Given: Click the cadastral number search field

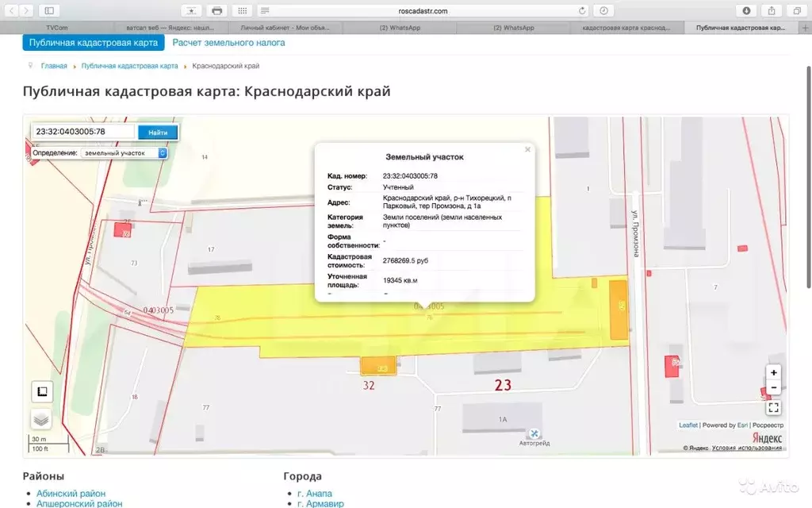Looking at the screenshot, I should click(x=83, y=133).
